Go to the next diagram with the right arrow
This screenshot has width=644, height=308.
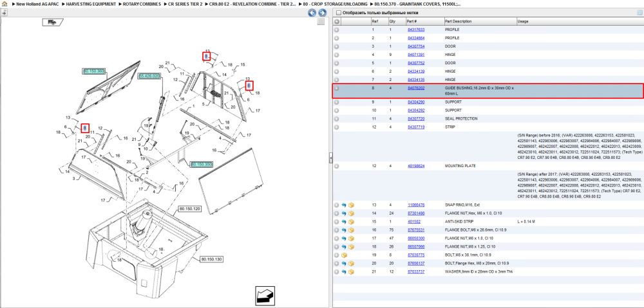pyautogui.click(x=323, y=13)
